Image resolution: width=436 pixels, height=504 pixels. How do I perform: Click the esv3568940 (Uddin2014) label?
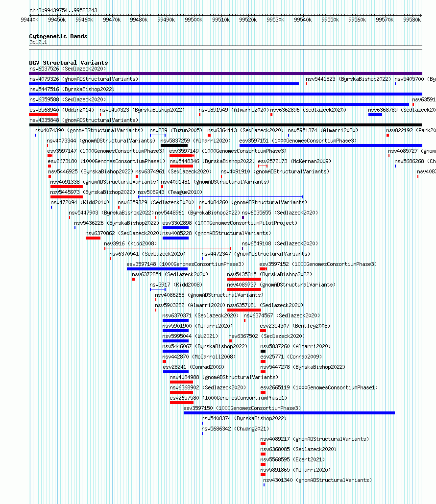click(x=62, y=110)
